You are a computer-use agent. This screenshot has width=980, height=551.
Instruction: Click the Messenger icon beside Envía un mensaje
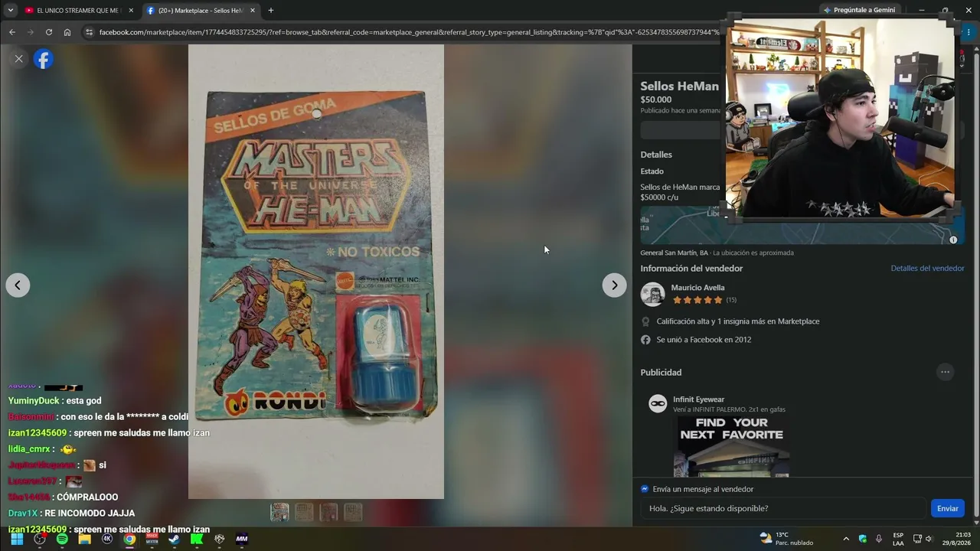click(645, 489)
